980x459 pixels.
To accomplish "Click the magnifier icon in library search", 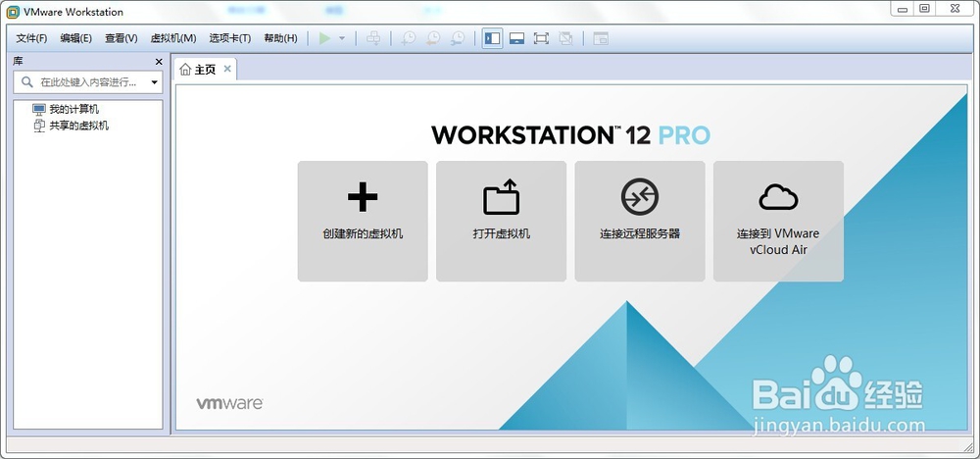I will (26, 82).
